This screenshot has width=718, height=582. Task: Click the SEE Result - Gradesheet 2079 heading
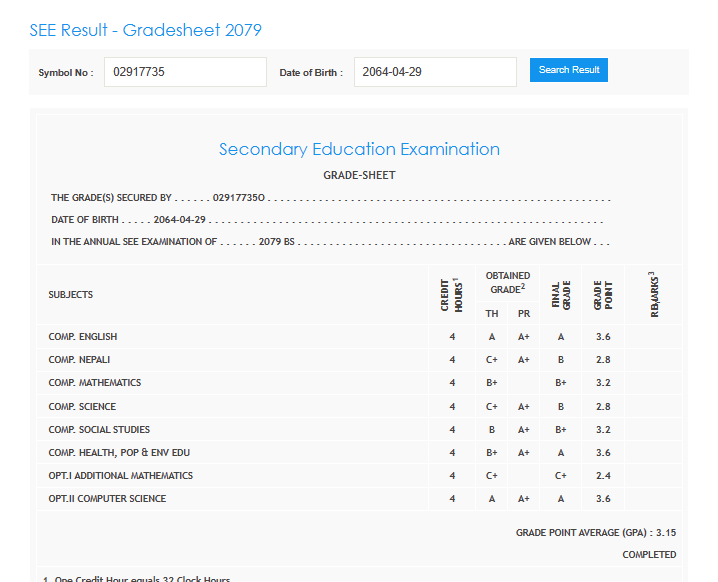click(x=146, y=30)
